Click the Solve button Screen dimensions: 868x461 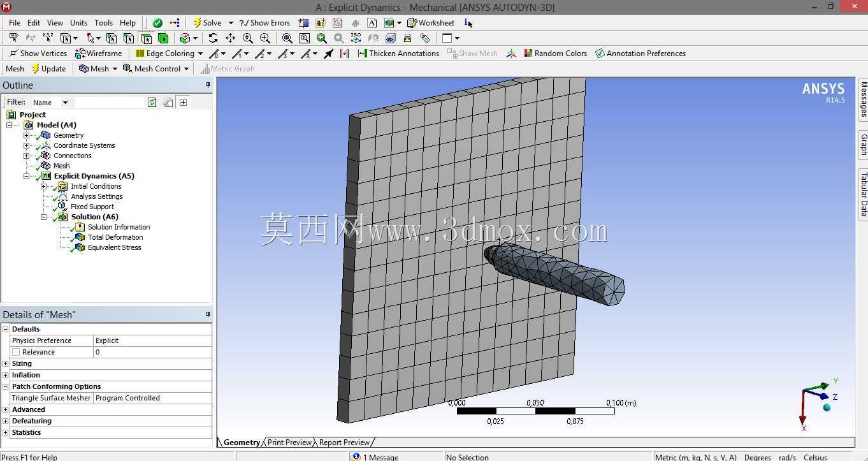click(x=208, y=23)
